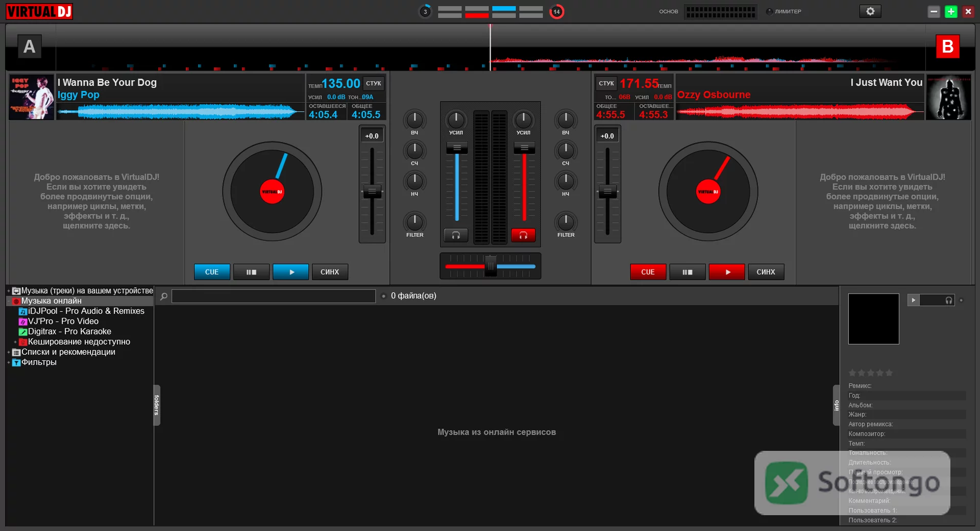Select deck B label
980x531 pixels.
[x=948, y=46]
